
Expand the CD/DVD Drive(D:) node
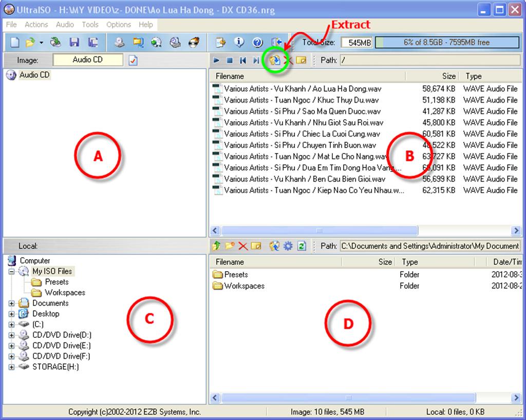(x=12, y=335)
